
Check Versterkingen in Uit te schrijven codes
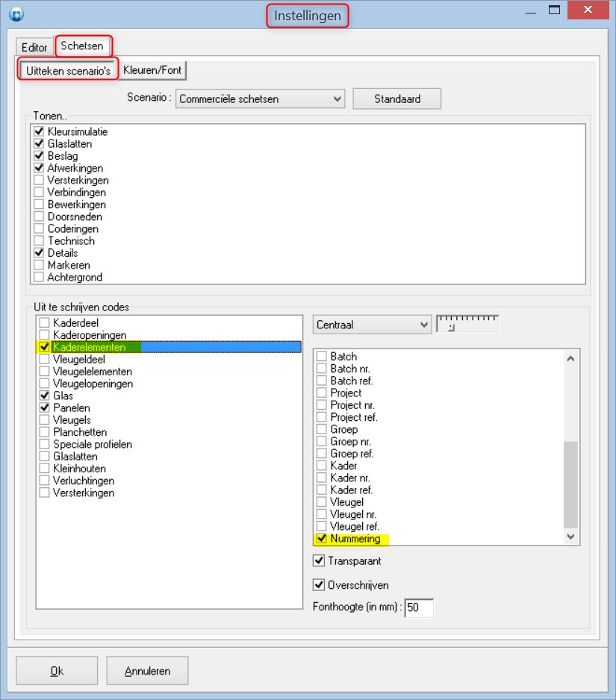click(x=44, y=493)
